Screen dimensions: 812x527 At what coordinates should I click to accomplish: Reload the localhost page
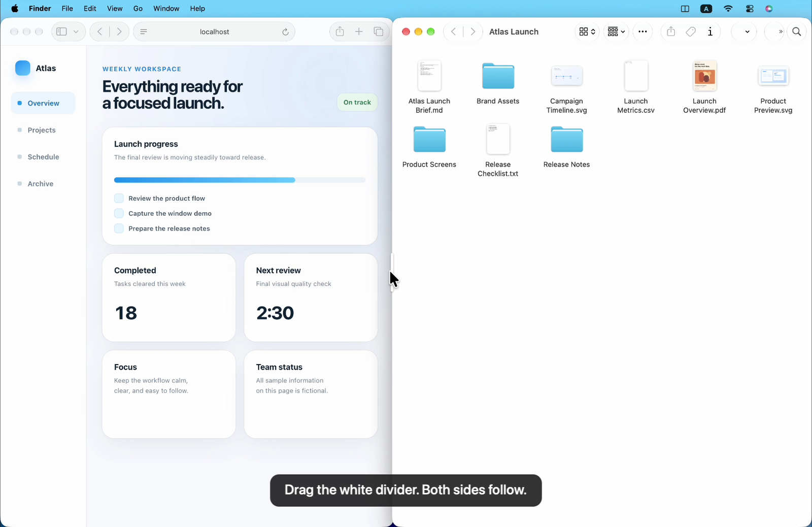pos(285,31)
